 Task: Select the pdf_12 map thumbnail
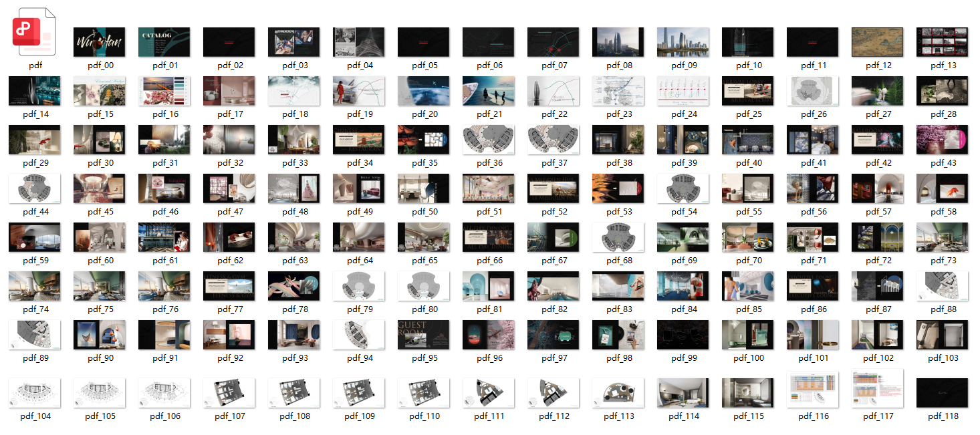tap(878, 42)
